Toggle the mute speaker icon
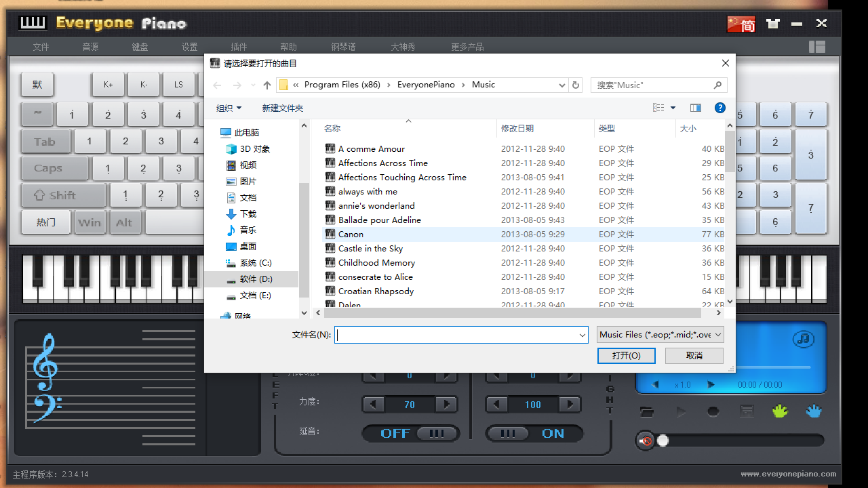 tap(645, 441)
